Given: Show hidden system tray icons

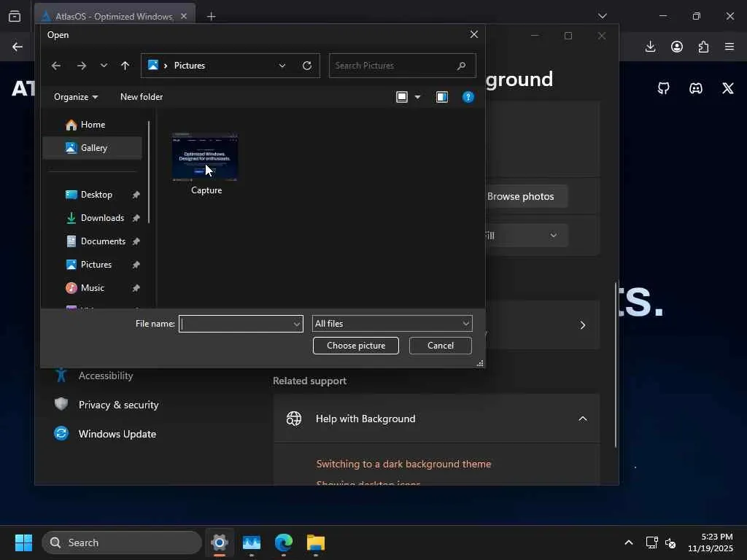Looking at the screenshot, I should pos(628,542).
